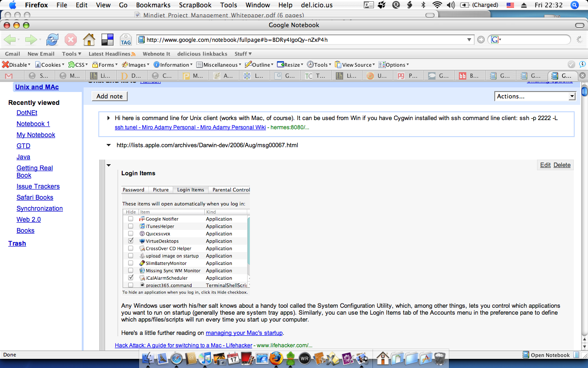Open the Trash in the Dock
Image resolution: width=588 pixels, height=368 pixels.
coord(440,358)
